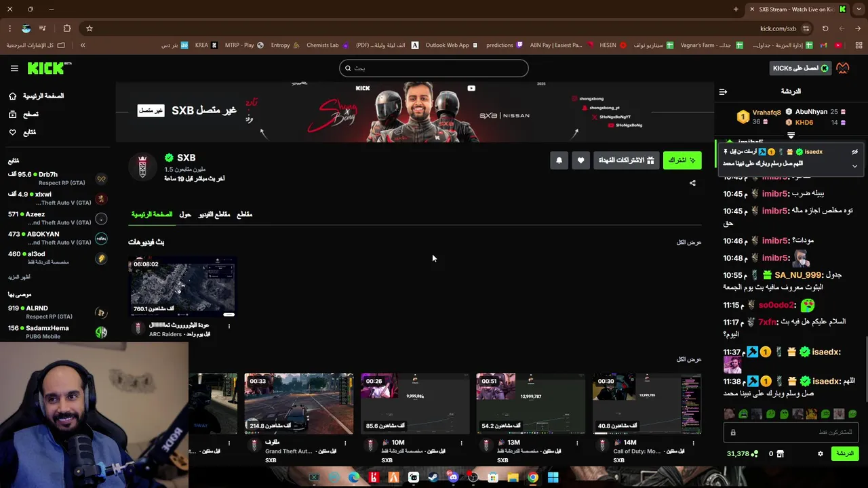Collapse the chat panel with the header icon
The width and height of the screenshot is (868, 488).
(723, 91)
